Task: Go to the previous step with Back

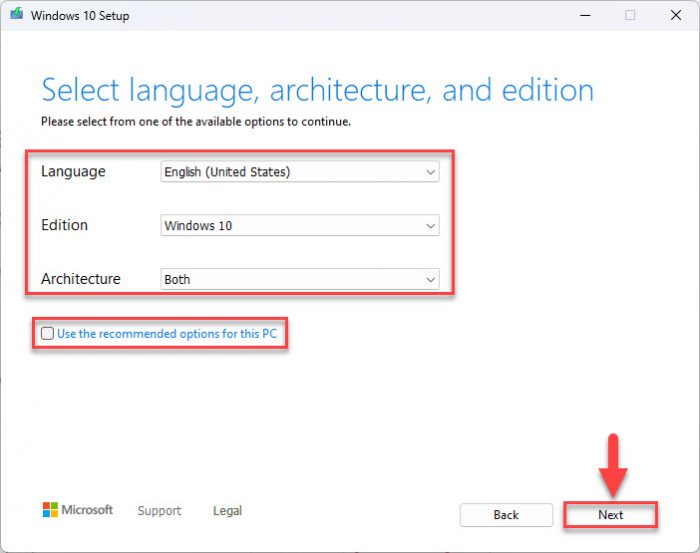Action: (x=506, y=515)
